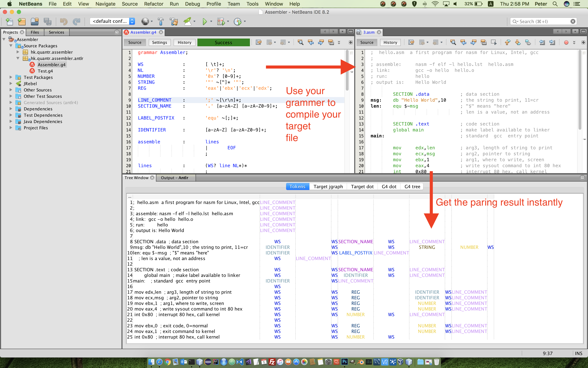Image resolution: width=588 pixels, height=368 pixels.
Task: Click the New Project toolbar icon
Action: tap(22, 21)
